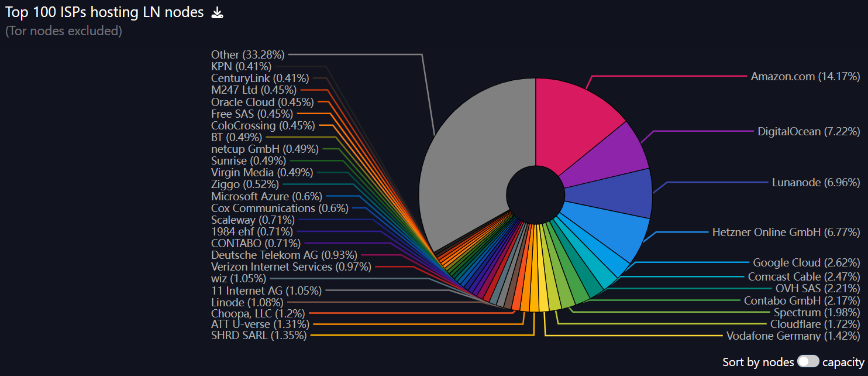Select Hetzner Online GmbH (6.77%) label
The width and height of the screenshot is (868, 376).
pos(786,232)
